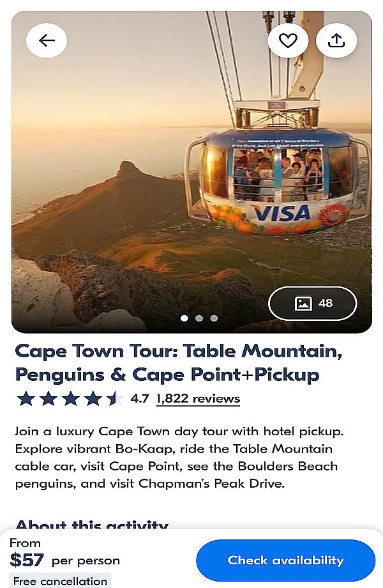This screenshot has width=383, height=588.
Task: Click the $57 price
Action: pos(27,561)
